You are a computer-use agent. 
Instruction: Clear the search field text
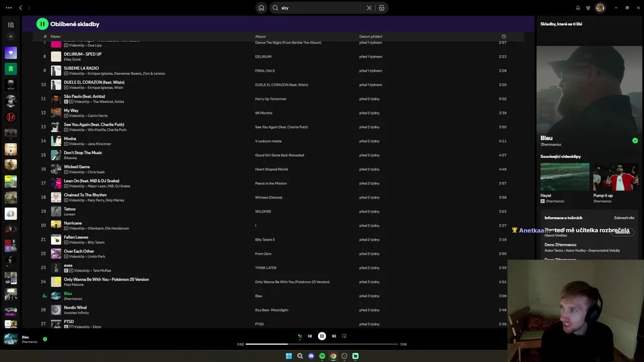coord(369,8)
